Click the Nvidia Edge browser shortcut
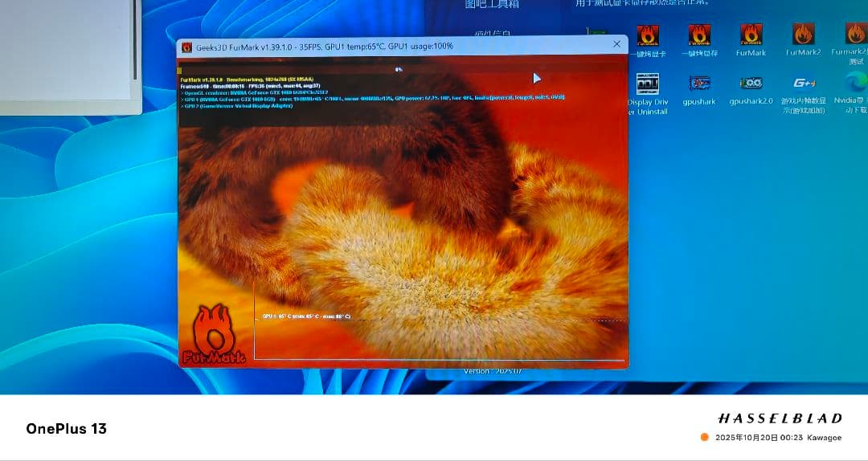868x461 pixels. click(x=854, y=85)
